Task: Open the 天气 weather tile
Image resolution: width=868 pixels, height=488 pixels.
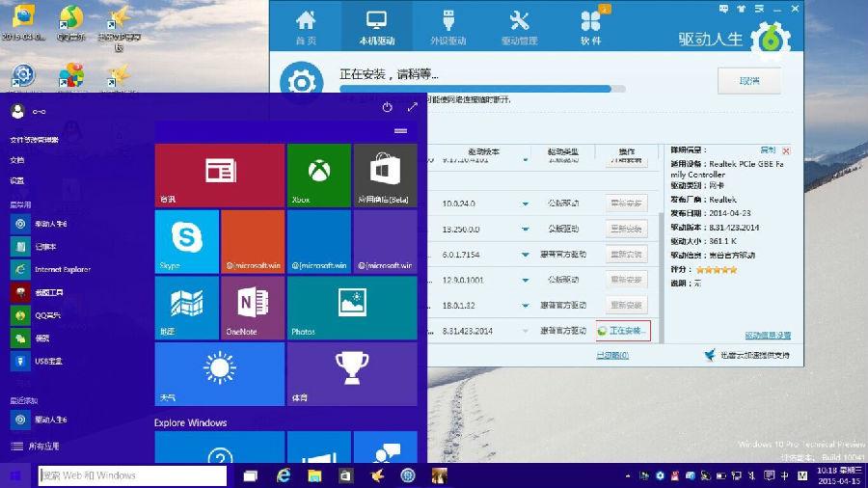Action: [x=220, y=374]
